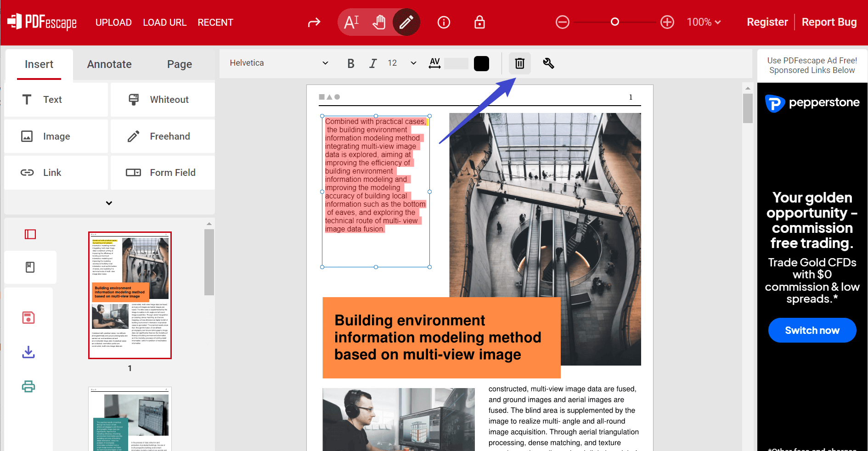868x451 pixels.
Task: Open the font size dropdown
Action: 400,63
